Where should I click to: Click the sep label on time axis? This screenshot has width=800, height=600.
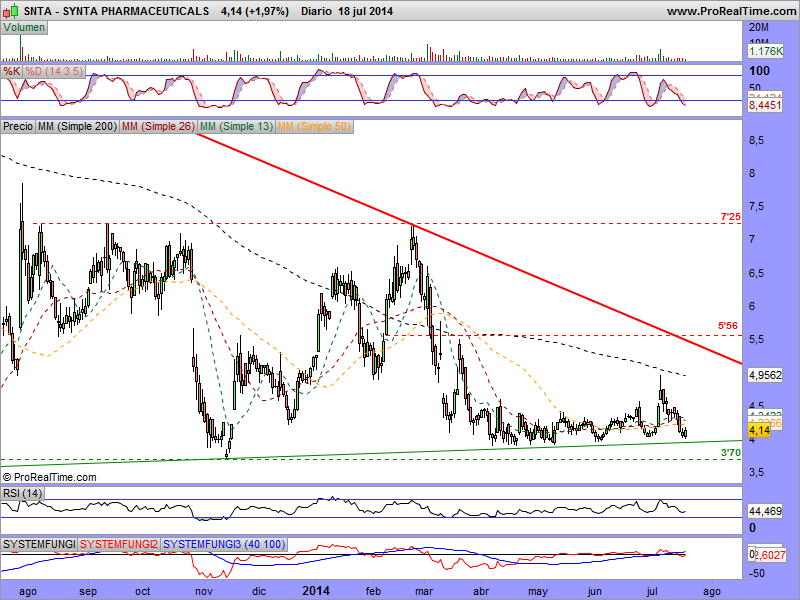click(x=88, y=591)
